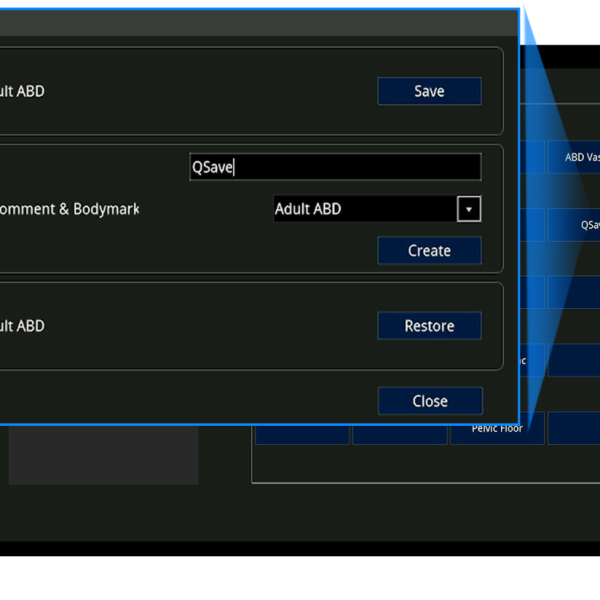Select the blank preset directly below QSav
The width and height of the screenshot is (600, 600).
[x=574, y=292]
